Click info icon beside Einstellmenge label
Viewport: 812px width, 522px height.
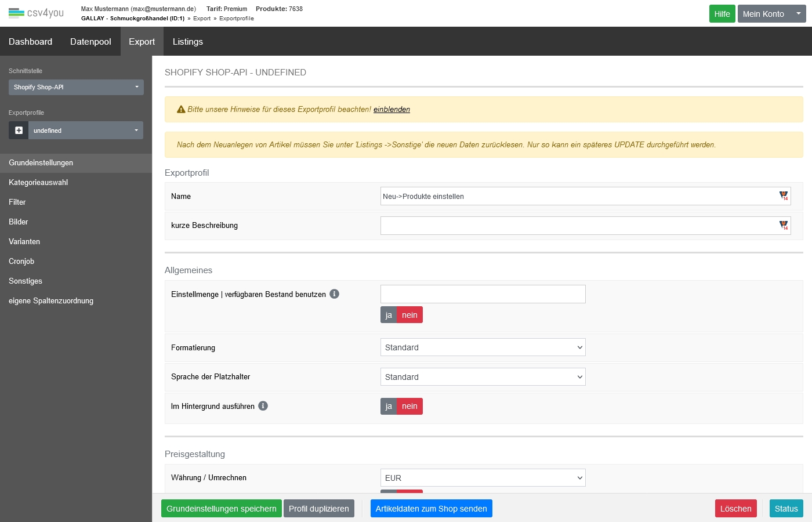334,294
